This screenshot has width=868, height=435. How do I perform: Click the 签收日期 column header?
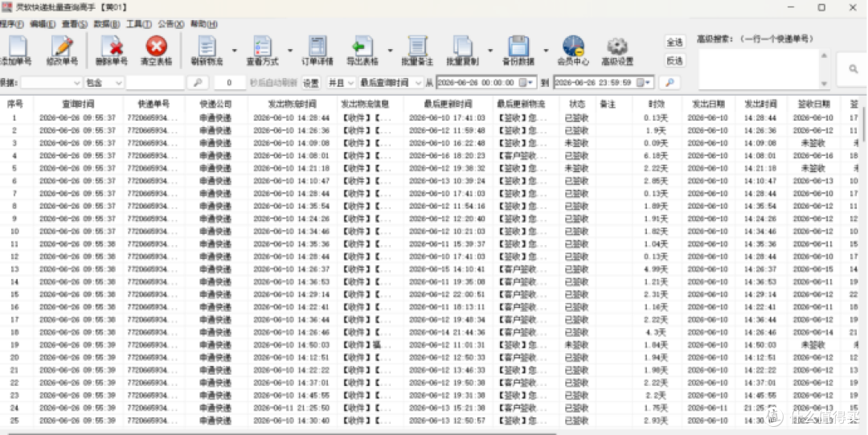(813, 105)
